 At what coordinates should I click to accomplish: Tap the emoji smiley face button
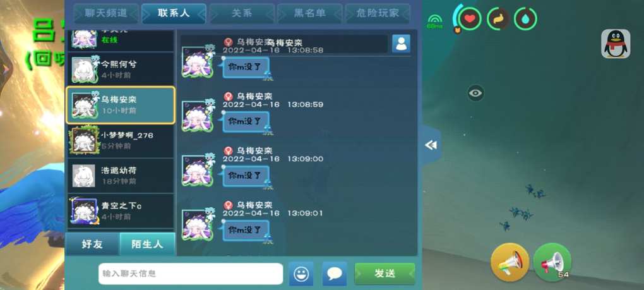[x=301, y=274]
